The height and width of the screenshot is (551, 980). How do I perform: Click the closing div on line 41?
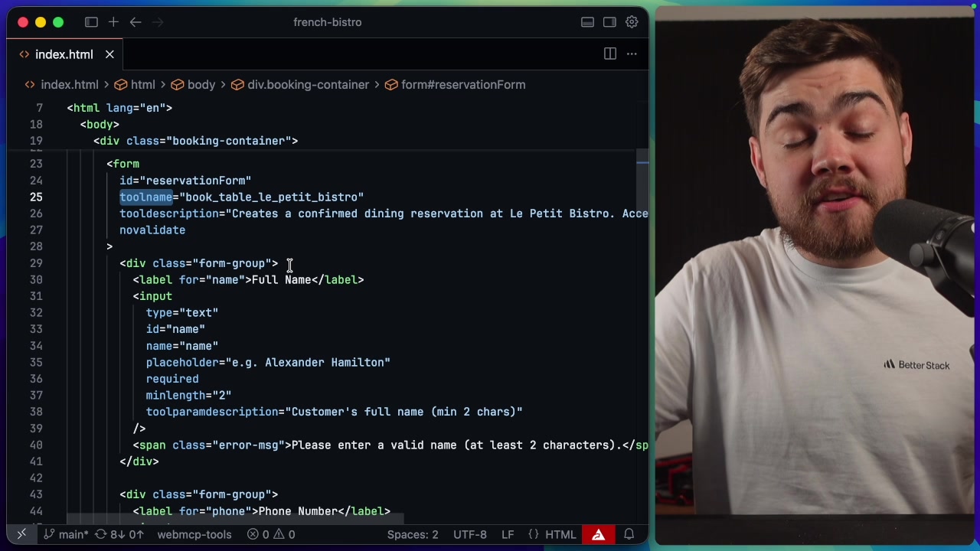pos(139,461)
